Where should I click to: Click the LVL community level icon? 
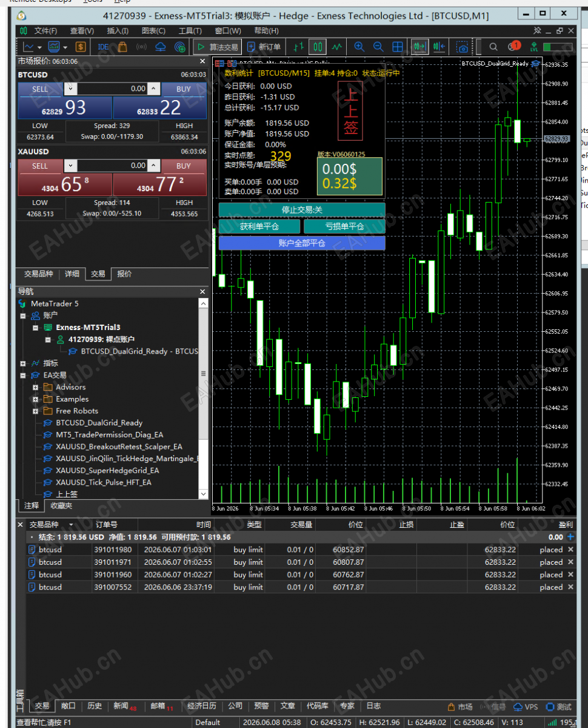pos(534,47)
